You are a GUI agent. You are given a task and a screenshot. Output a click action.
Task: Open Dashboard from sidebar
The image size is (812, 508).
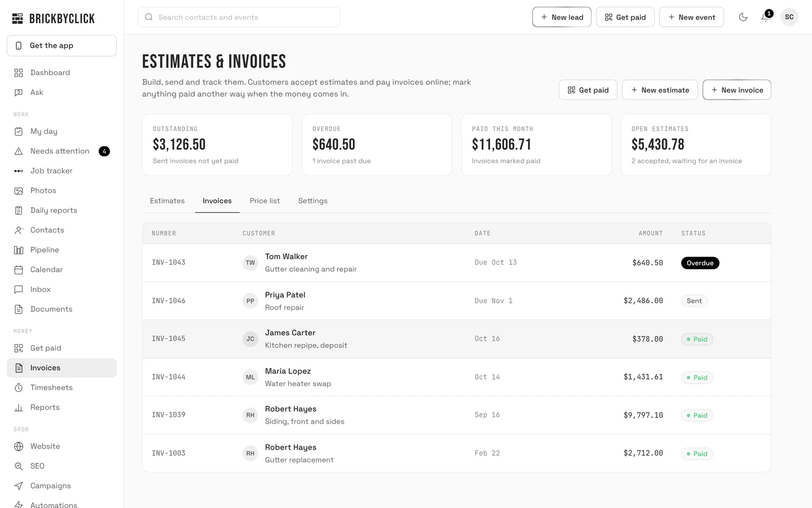pos(61,73)
